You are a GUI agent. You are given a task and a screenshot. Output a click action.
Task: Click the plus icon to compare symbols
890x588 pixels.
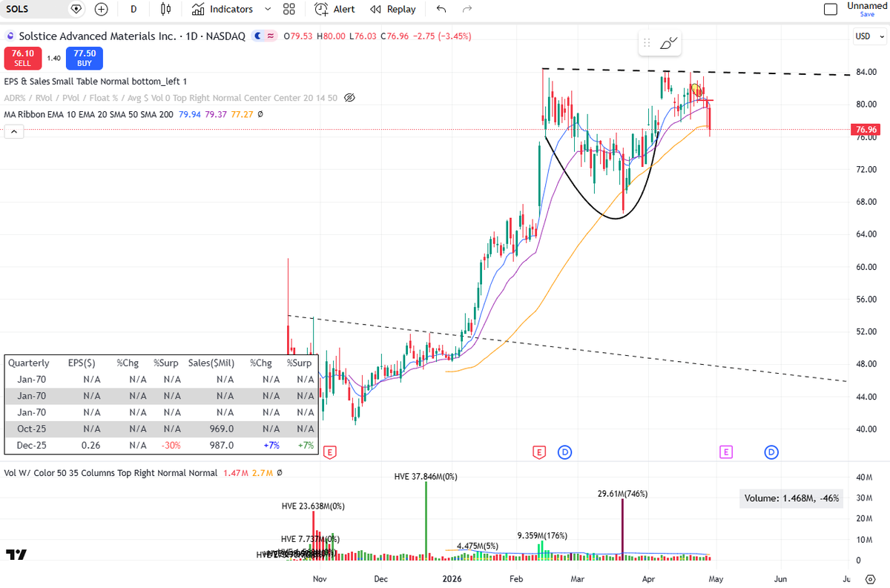point(102,9)
